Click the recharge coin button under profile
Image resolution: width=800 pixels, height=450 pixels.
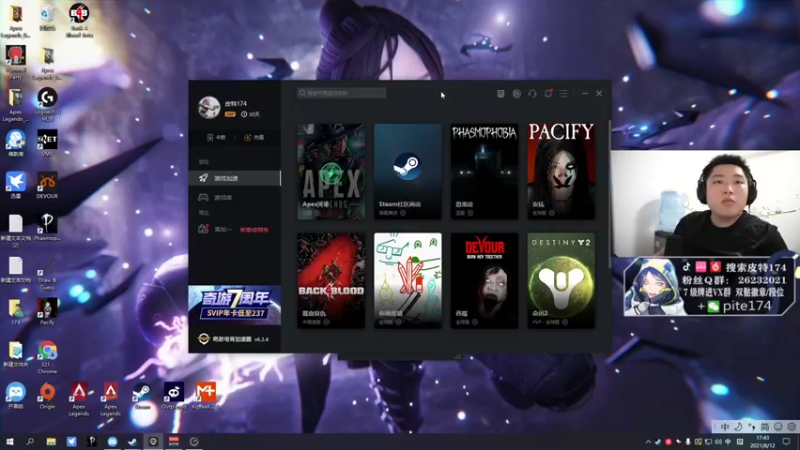254,137
